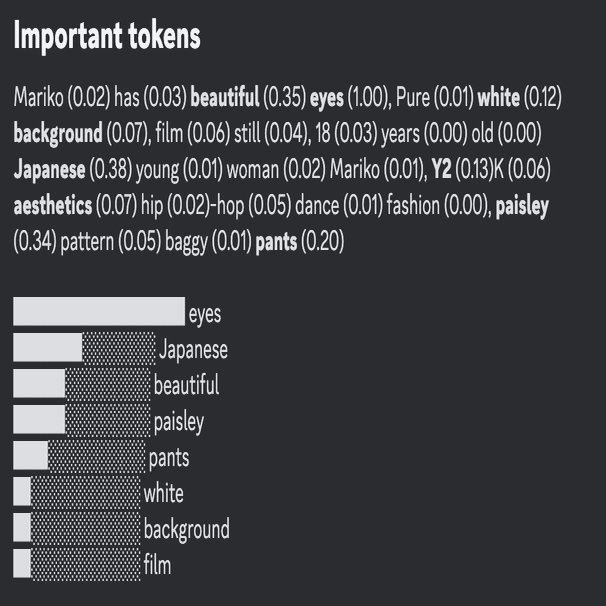
Task: Click the bold "pants" token in the text
Action: coord(276,243)
